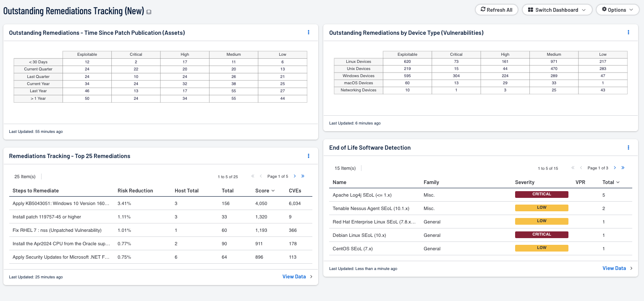644x301 pixels.
Task: Select Apply Security Updates for Microsoft .NET row
Action: click(x=161, y=257)
